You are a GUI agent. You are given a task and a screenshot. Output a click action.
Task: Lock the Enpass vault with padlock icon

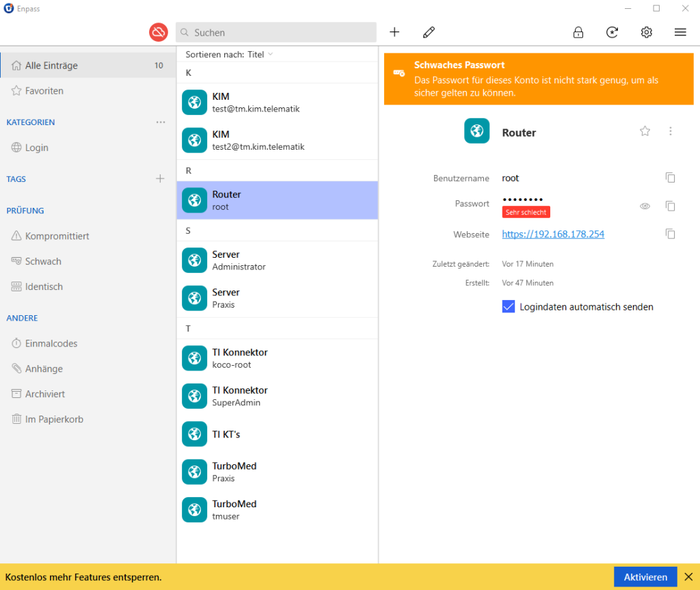578,32
